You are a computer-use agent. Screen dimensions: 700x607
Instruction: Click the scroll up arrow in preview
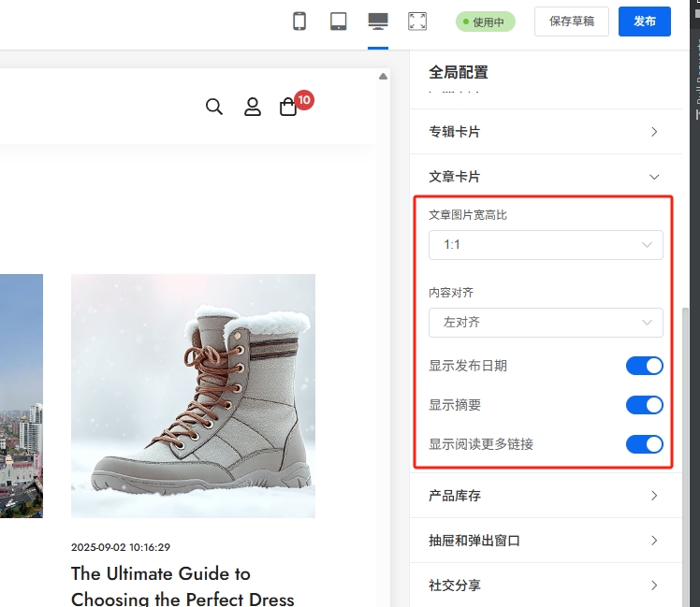tap(383, 77)
